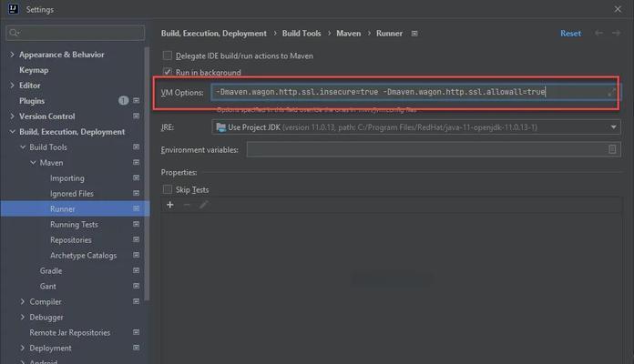Image resolution: width=634 pixels, height=364 pixels.
Task: Expand Version Control section
Action: pyautogui.click(x=12, y=116)
